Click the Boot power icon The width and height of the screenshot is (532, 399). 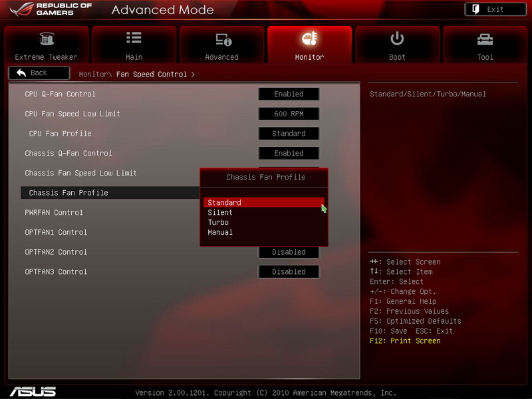tap(397, 39)
